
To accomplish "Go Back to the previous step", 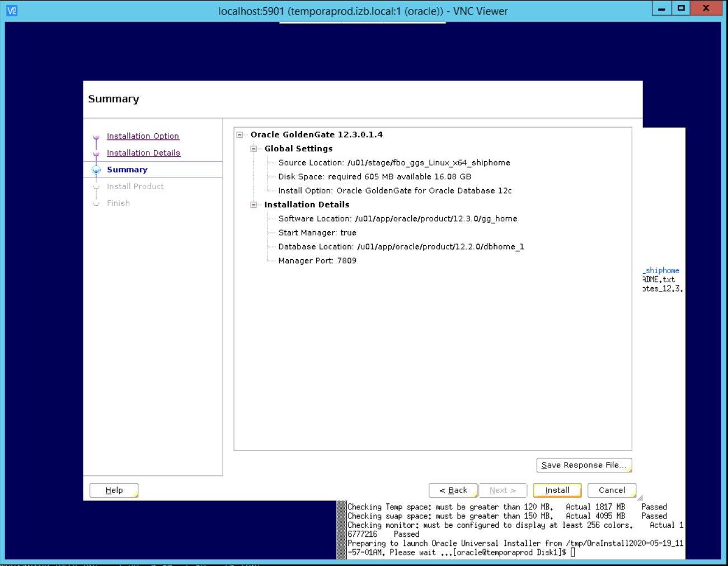I will click(453, 490).
